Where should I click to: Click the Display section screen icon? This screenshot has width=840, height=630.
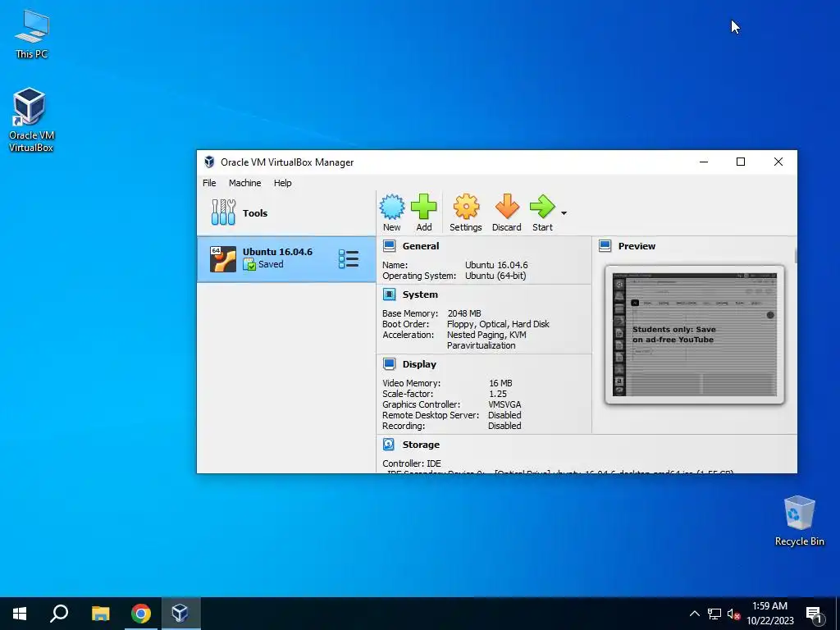pyautogui.click(x=390, y=363)
